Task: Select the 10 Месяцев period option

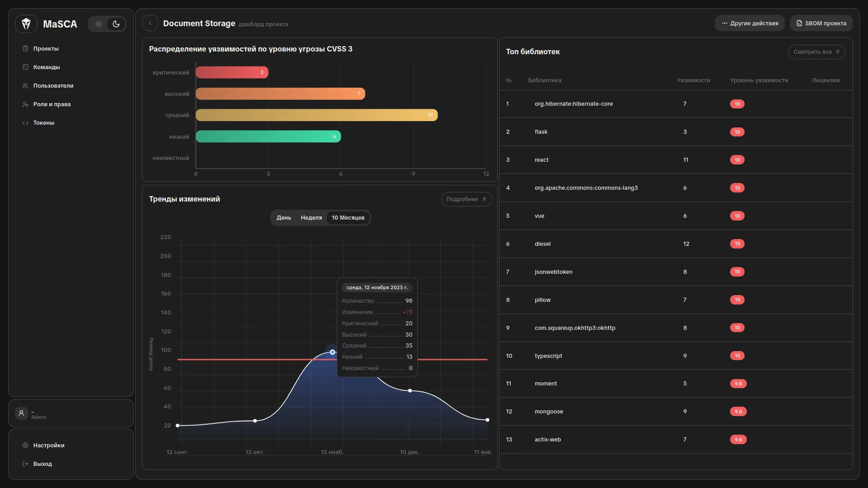Action: click(x=348, y=218)
